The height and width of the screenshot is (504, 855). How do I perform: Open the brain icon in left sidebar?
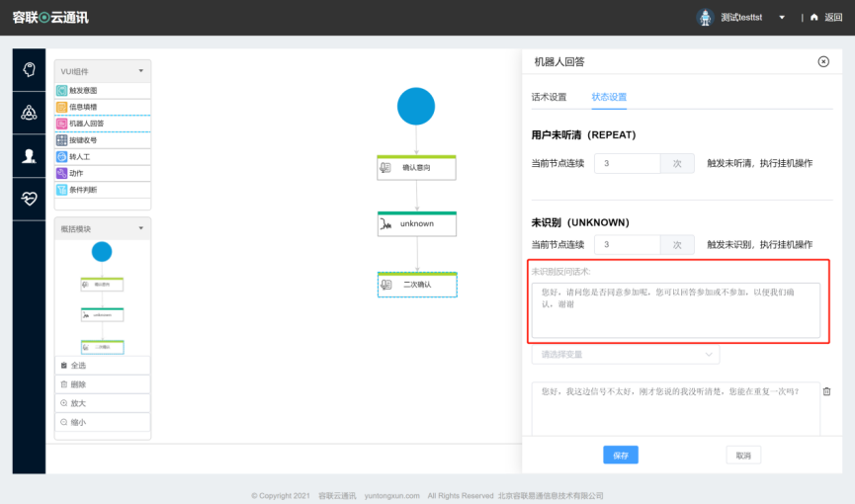pos(29,69)
